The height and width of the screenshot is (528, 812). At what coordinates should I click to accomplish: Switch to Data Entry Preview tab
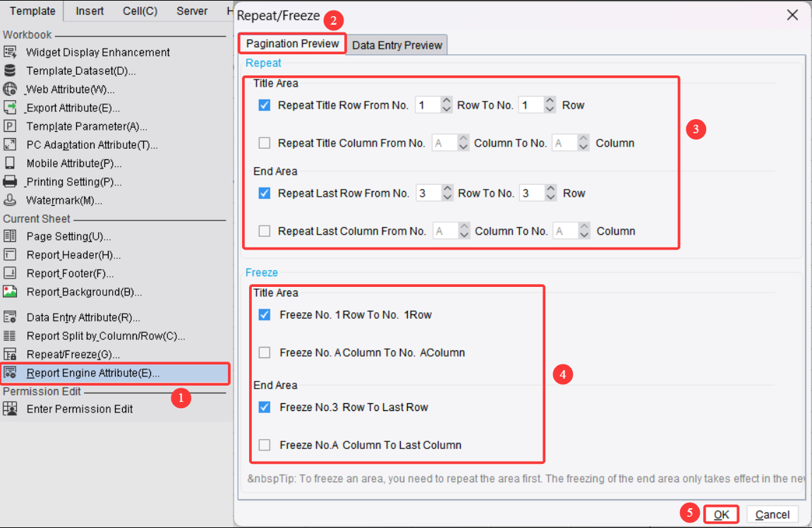(x=397, y=45)
